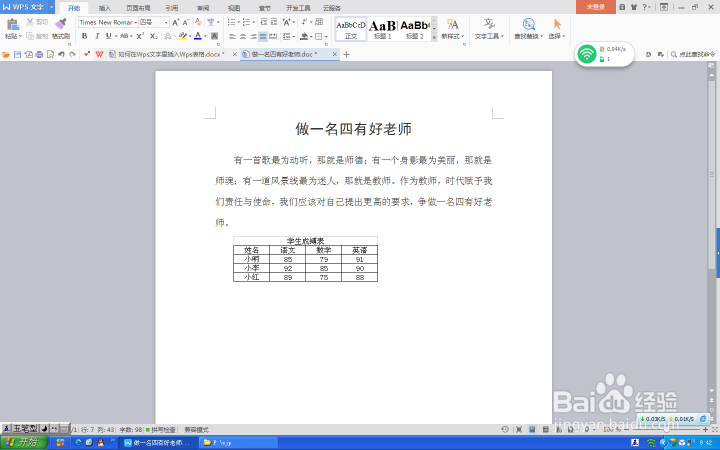Click the distributed alignment icon
The image size is (720, 450).
click(273, 36)
